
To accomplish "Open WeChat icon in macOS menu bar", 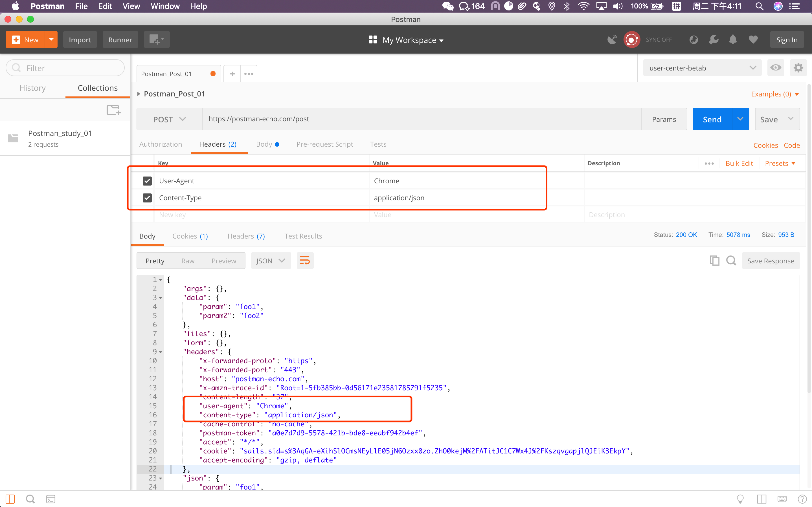I will coord(448,6).
